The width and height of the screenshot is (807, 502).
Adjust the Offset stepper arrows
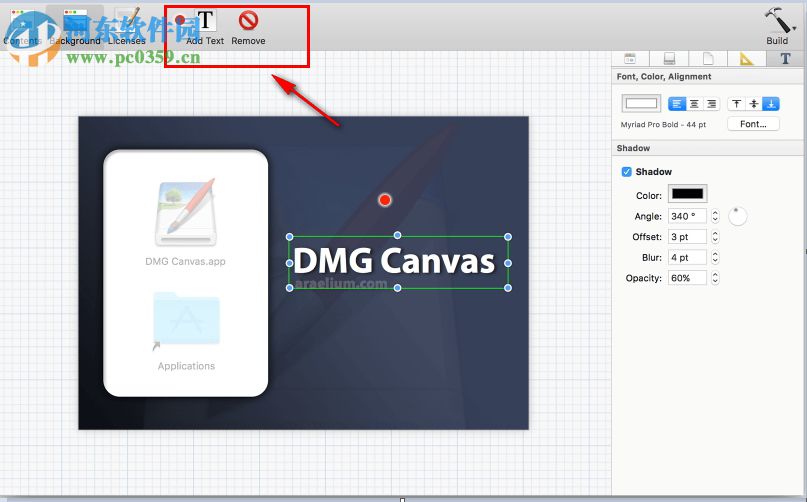click(x=715, y=237)
